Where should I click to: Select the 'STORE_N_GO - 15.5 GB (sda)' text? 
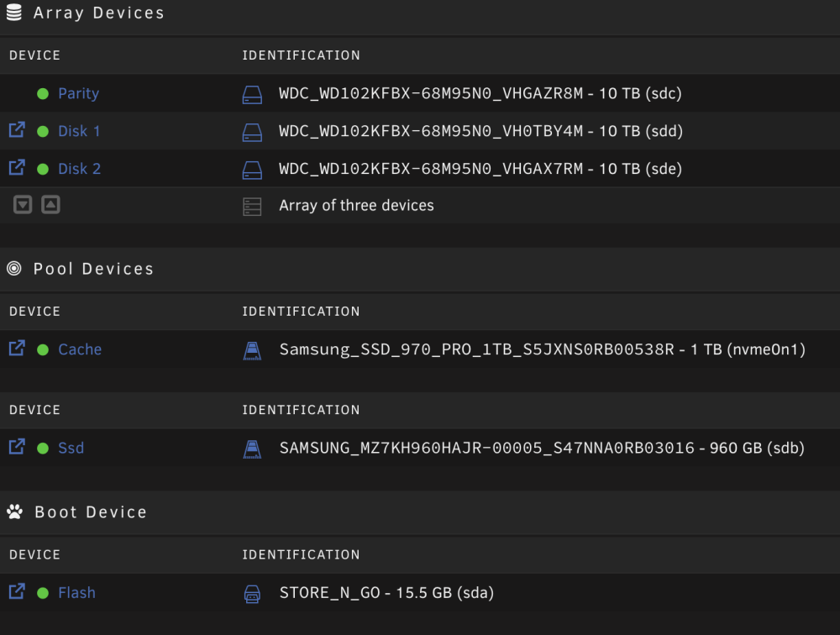tap(386, 593)
